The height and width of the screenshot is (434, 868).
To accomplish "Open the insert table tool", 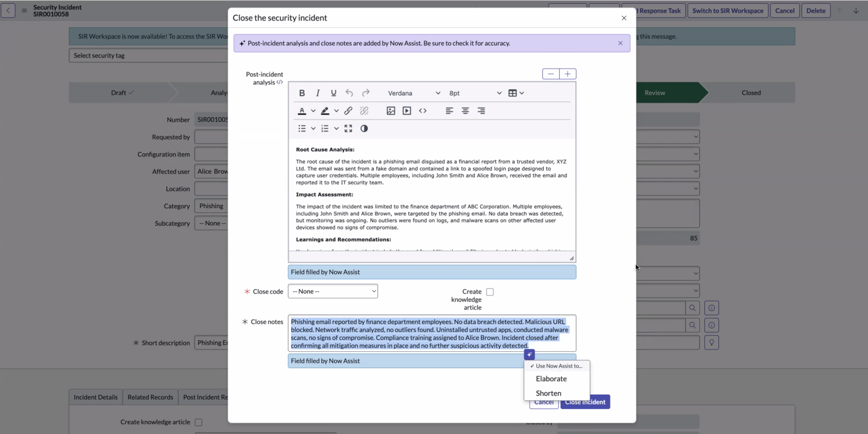I will point(512,93).
